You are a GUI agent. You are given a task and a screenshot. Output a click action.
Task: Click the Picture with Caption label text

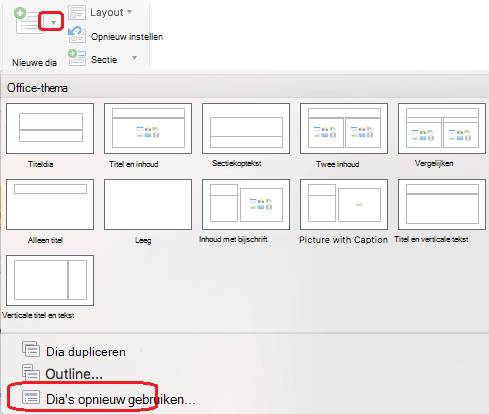343,240
